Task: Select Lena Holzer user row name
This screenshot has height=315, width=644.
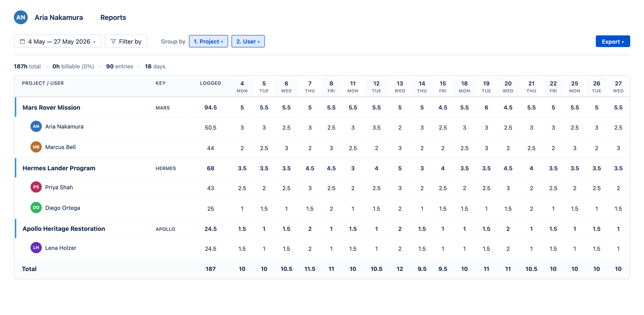Action: point(61,248)
